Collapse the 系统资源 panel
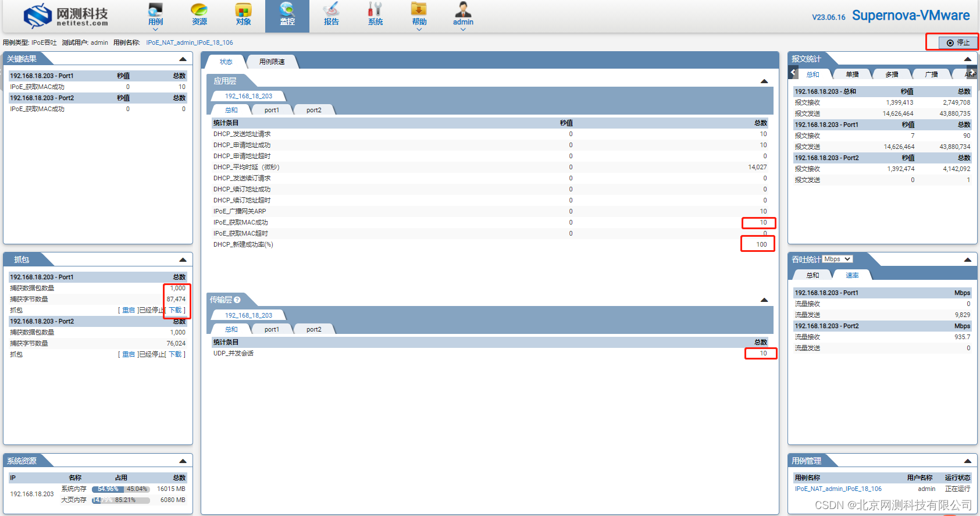This screenshot has height=516, width=980. tap(183, 461)
